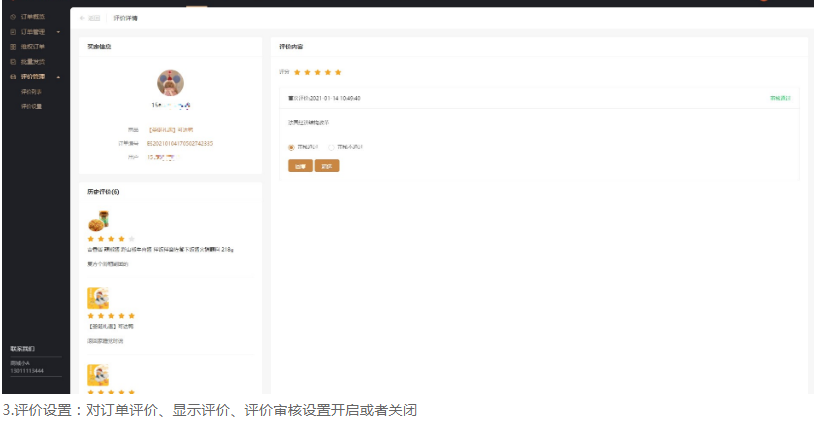Click the first brown button under the radios

tap(300, 166)
